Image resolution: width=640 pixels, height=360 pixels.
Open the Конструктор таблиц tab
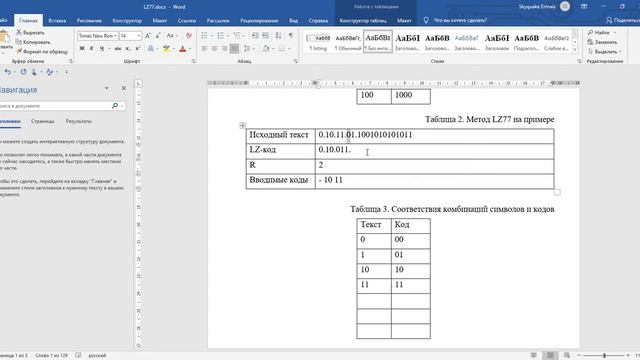(x=363, y=20)
